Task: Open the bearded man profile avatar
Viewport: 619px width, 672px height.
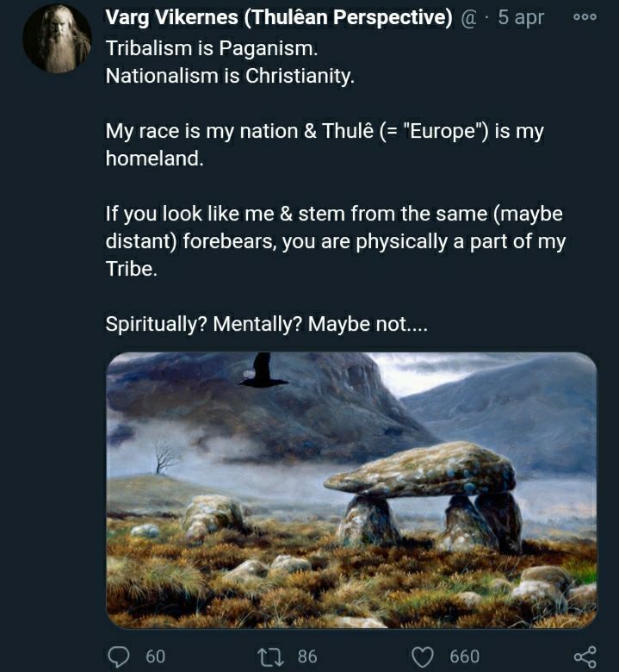Action: click(x=57, y=39)
